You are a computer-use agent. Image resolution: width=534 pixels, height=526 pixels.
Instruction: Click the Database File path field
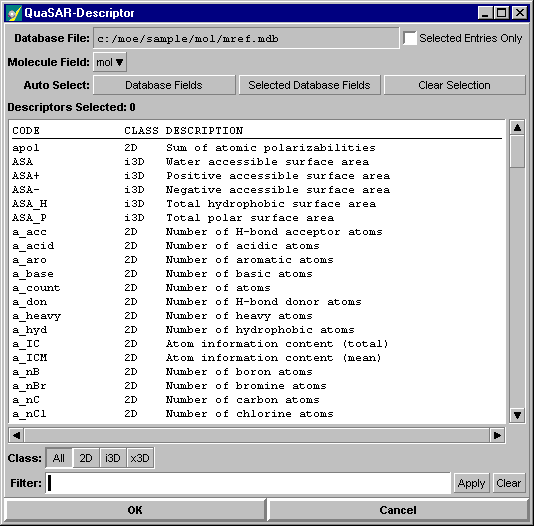(x=246, y=38)
